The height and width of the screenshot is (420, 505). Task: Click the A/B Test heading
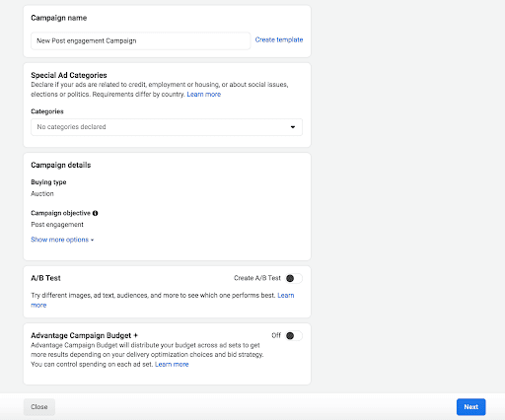pos(45,278)
